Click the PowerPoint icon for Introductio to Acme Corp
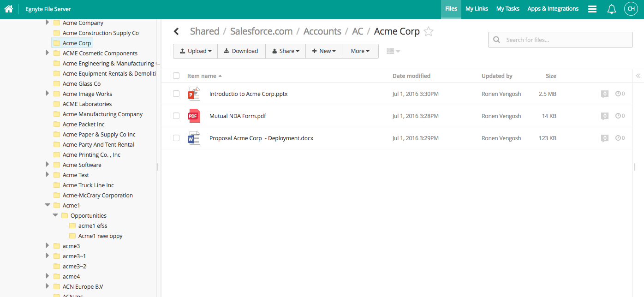Image resolution: width=644 pixels, height=297 pixels. 194,94
